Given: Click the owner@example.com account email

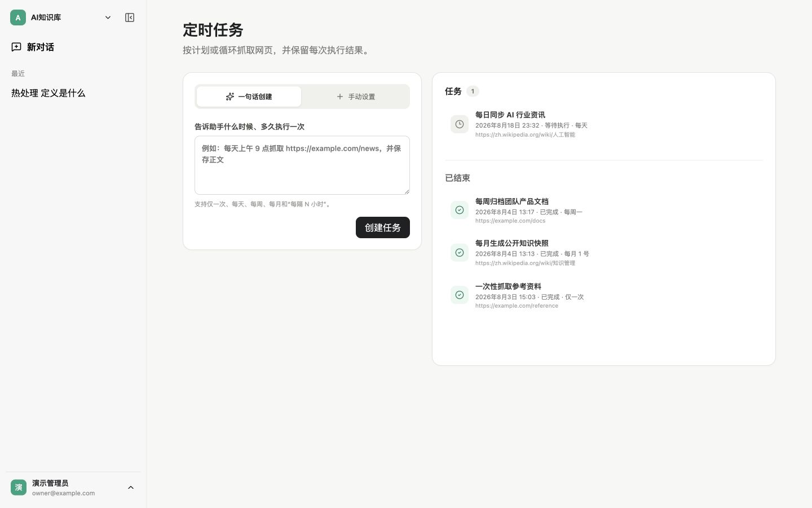Looking at the screenshot, I should pos(63,493).
